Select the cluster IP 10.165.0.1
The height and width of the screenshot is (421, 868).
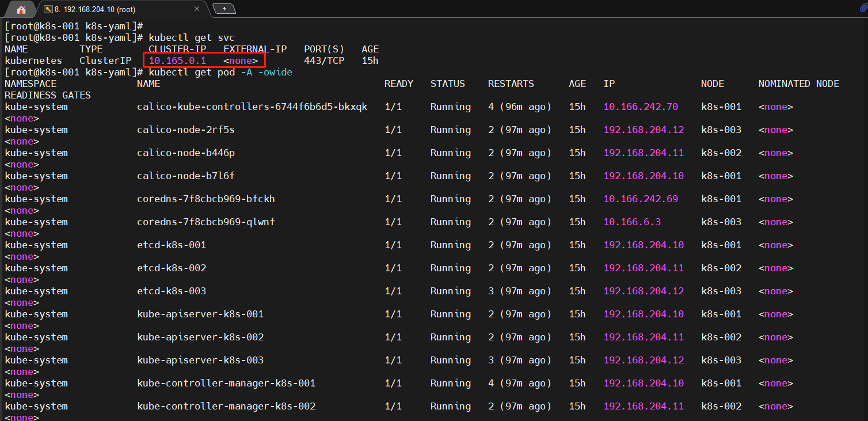point(177,61)
